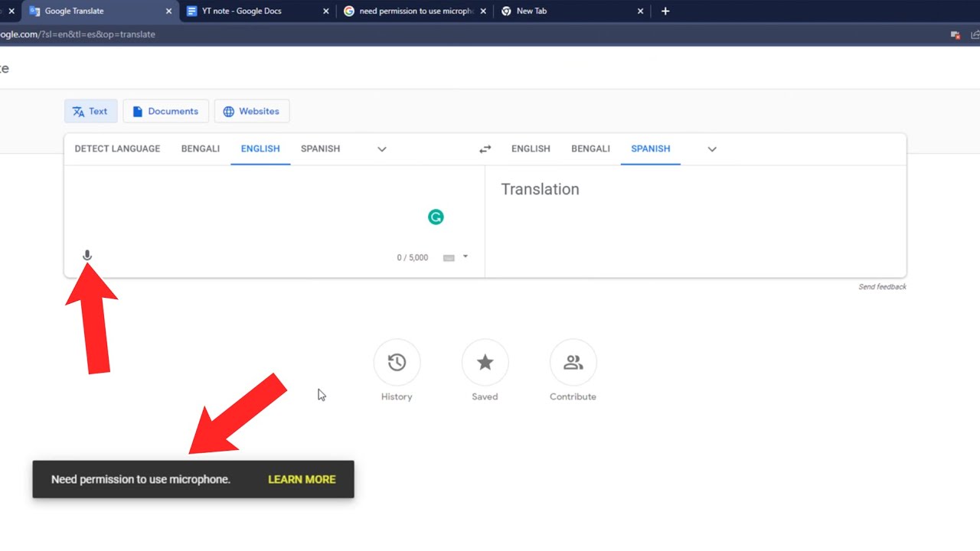Open the input tools dropdown arrow

[x=465, y=257]
